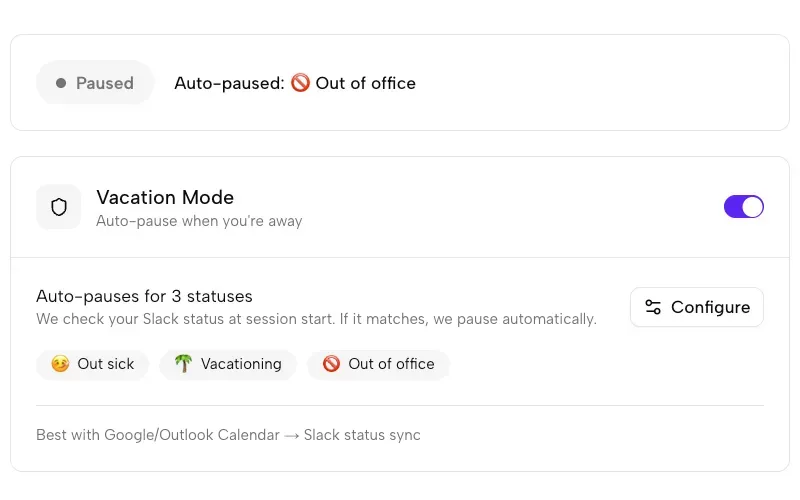The width and height of the screenshot is (800, 500).
Task: Click the Google/Outlook Calendar sync note
Action: [x=228, y=435]
